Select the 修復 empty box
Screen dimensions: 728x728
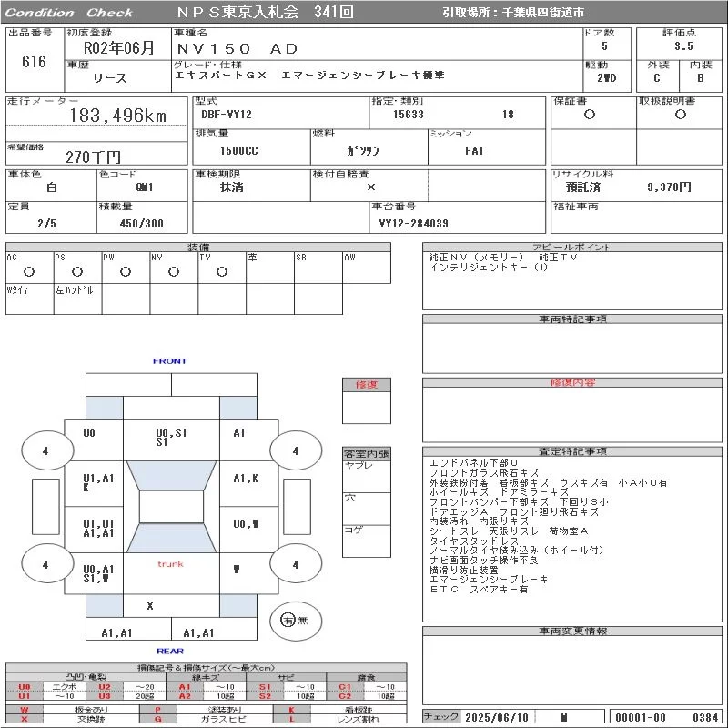(367, 408)
